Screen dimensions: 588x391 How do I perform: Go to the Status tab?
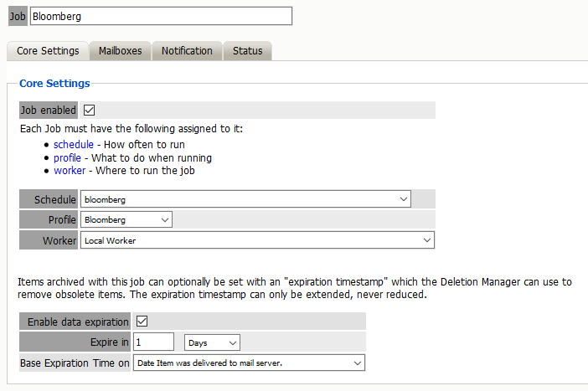point(247,51)
